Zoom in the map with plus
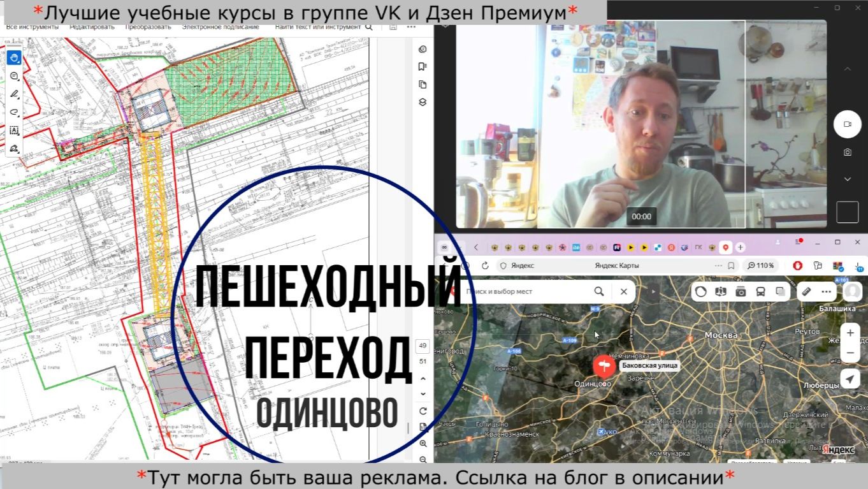This screenshot has width=868, height=489. [850, 333]
